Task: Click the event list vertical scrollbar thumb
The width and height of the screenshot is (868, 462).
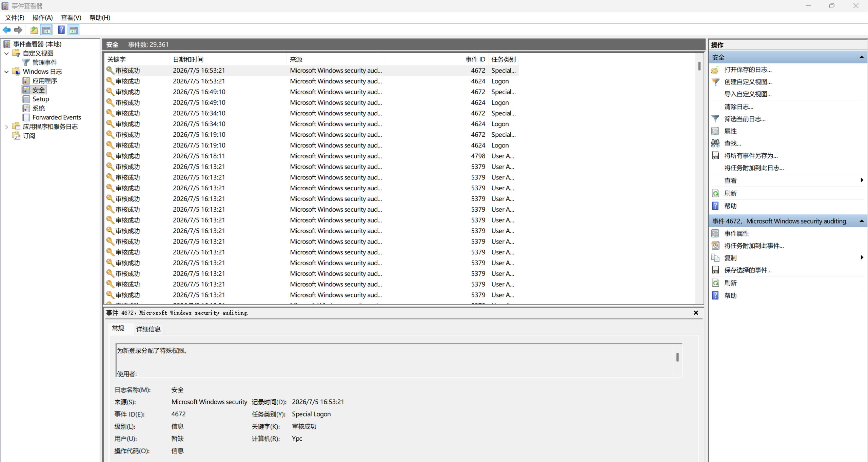Action: [x=699, y=66]
